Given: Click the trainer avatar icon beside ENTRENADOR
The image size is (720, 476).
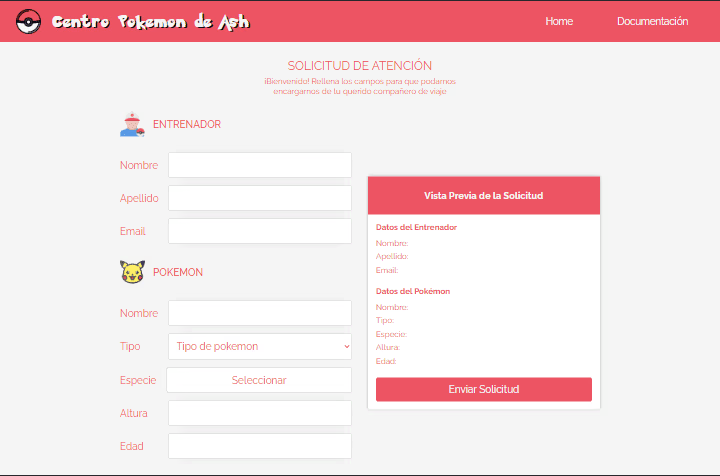Looking at the screenshot, I should pyautogui.click(x=132, y=124).
